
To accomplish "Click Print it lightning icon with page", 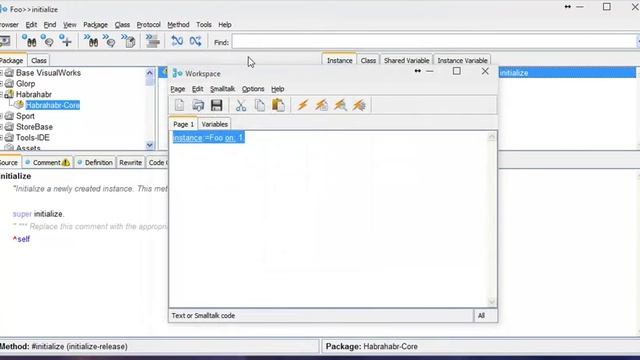I will coord(321,105).
